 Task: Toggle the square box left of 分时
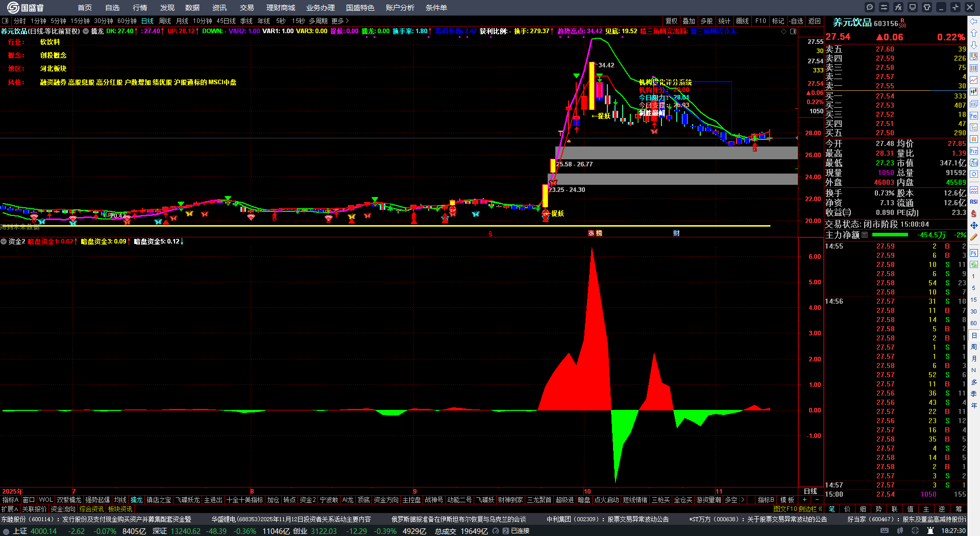[5, 21]
